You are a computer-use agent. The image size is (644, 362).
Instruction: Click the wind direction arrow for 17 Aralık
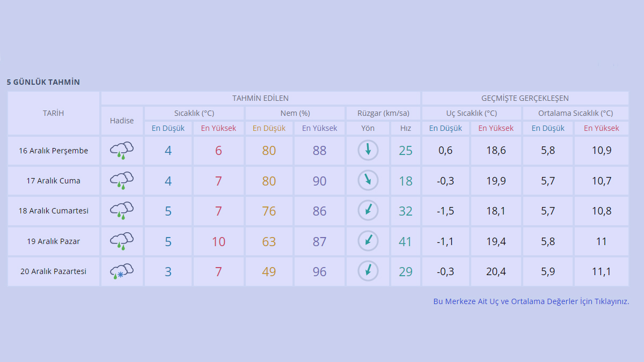click(368, 181)
